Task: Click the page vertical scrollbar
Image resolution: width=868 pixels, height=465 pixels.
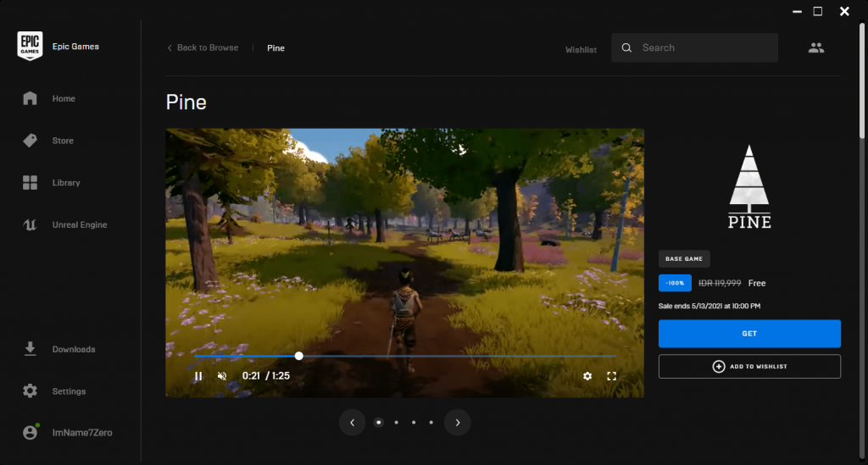Action: 862,80
